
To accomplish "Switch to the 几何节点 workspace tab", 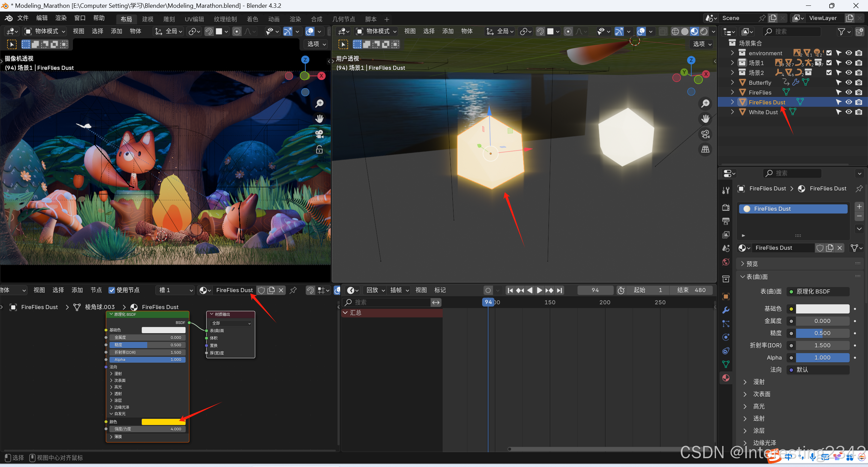I will click(344, 19).
